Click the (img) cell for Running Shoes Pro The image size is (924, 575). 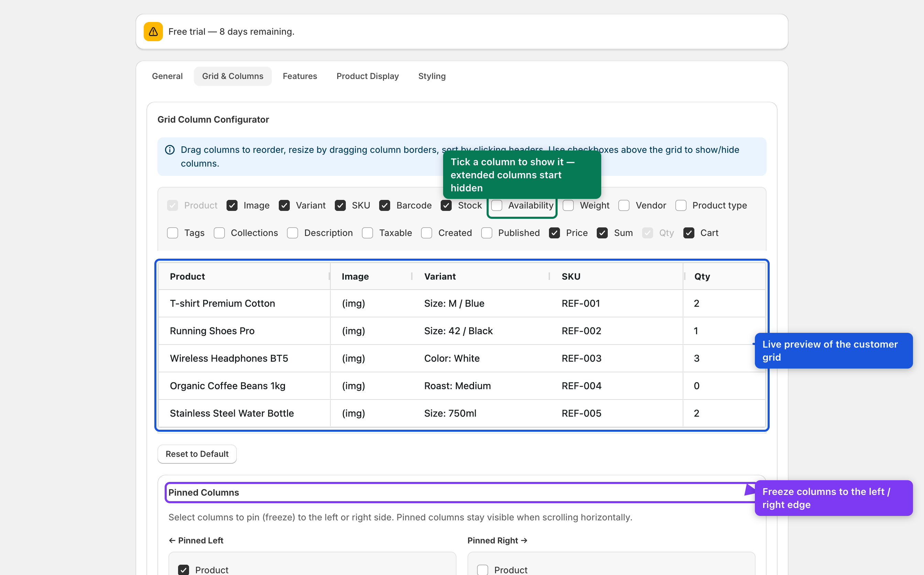pyautogui.click(x=372, y=331)
